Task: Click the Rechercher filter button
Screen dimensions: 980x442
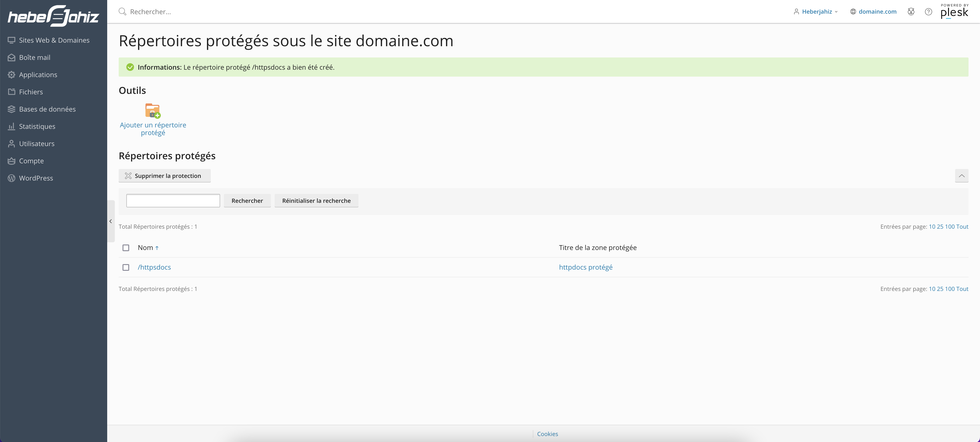Action: 247,201
